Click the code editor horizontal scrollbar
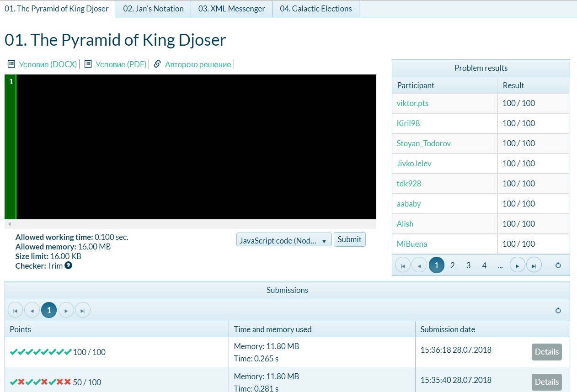Viewport: 577px width, 392px height. click(x=190, y=224)
